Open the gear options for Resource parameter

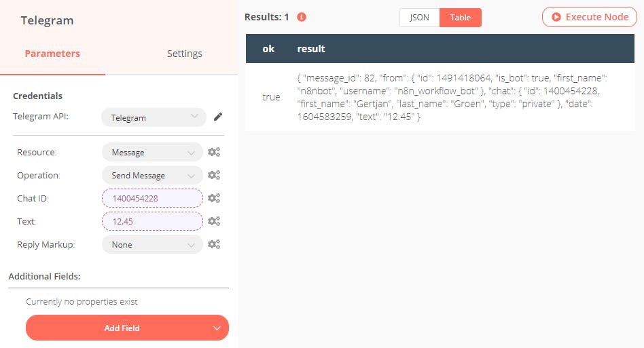(x=213, y=152)
